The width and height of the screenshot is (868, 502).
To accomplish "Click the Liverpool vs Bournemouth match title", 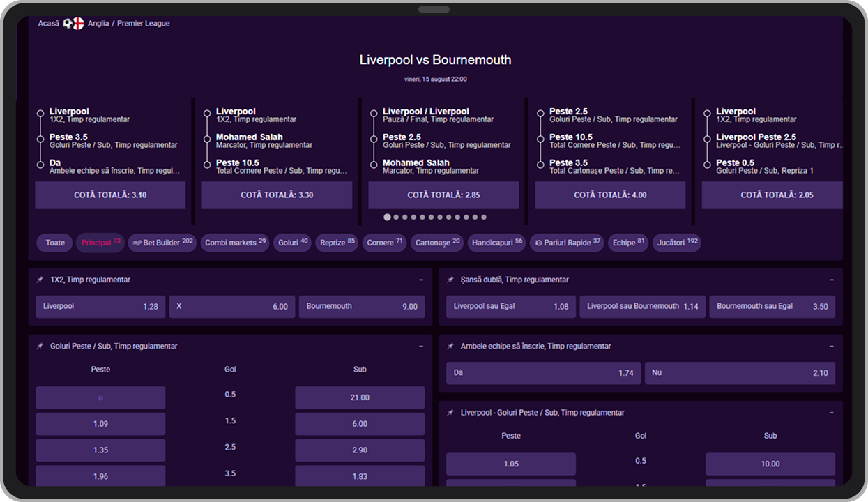I will coord(436,60).
